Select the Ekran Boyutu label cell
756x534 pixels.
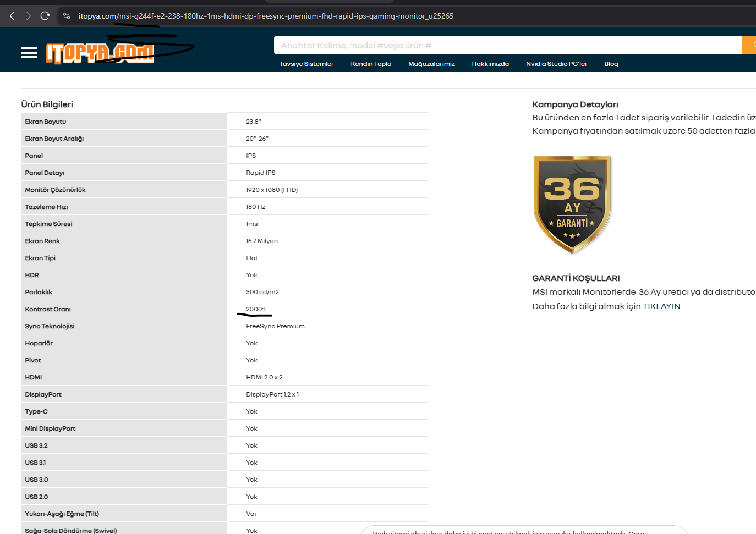124,122
